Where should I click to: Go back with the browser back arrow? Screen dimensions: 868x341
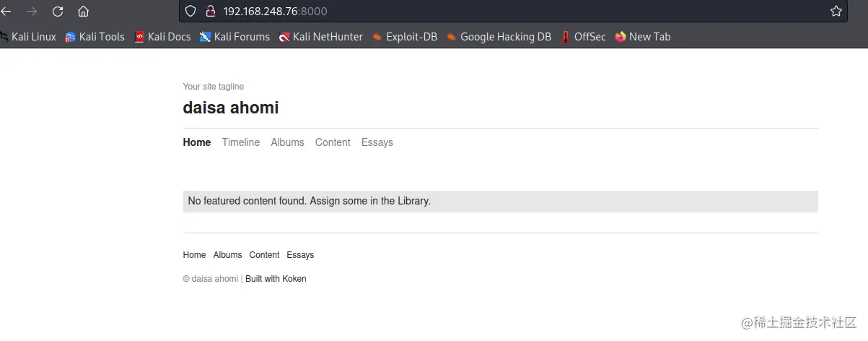[6, 11]
